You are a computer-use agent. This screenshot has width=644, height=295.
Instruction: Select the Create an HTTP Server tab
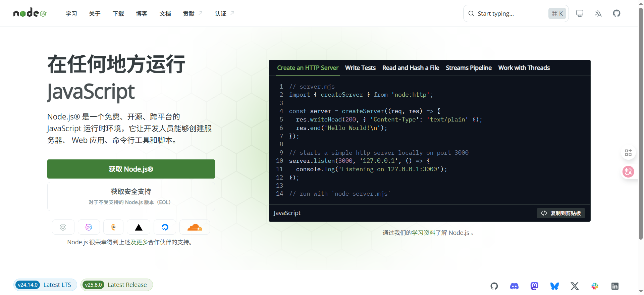point(308,68)
